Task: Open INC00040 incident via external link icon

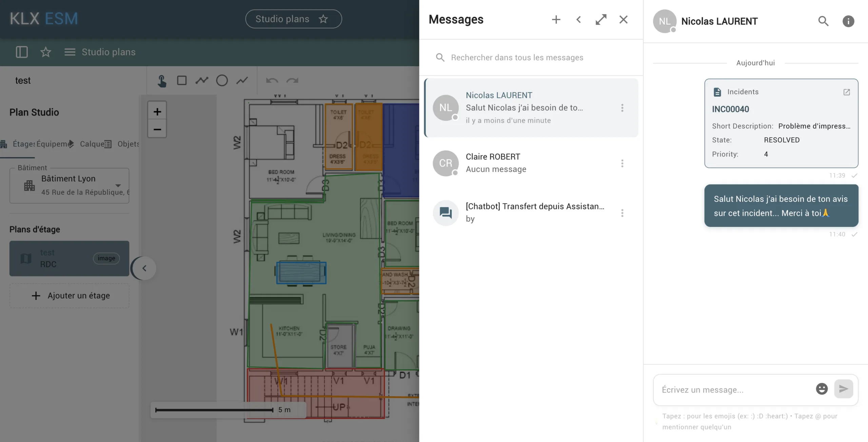Action: pos(847,92)
